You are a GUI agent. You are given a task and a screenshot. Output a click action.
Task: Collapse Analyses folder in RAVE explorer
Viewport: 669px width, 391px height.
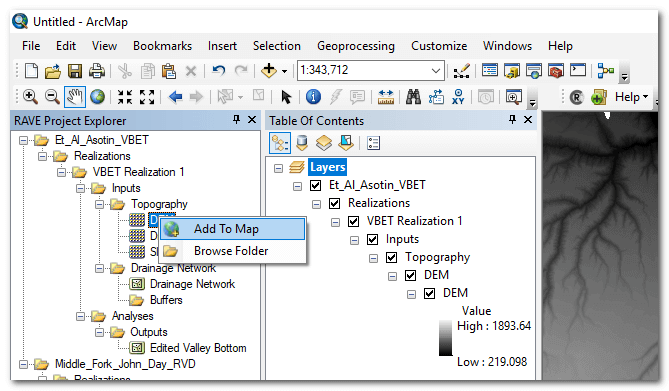pos(80,316)
